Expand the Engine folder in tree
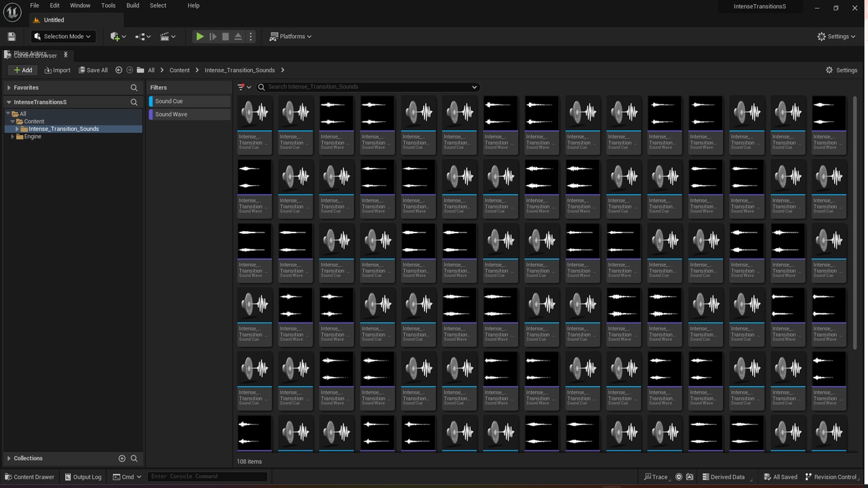The image size is (868, 488). coord(12,136)
